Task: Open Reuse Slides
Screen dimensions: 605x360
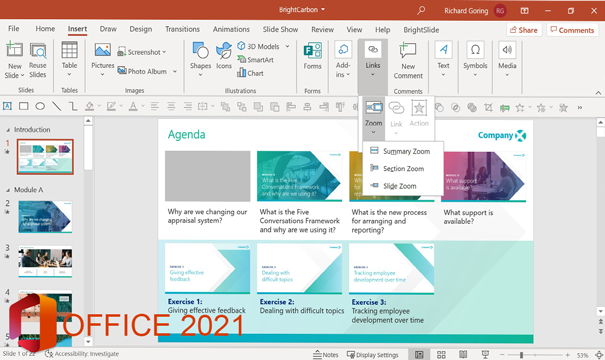Action: 38,60
